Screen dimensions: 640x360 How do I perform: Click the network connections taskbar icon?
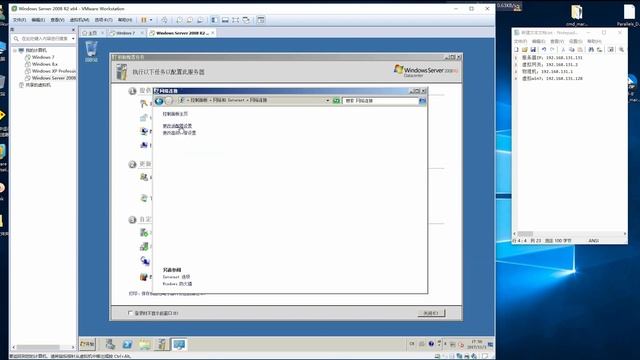point(179,344)
